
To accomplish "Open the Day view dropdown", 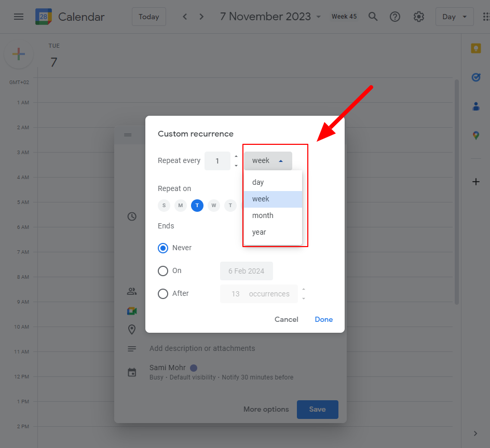I will pos(454,17).
